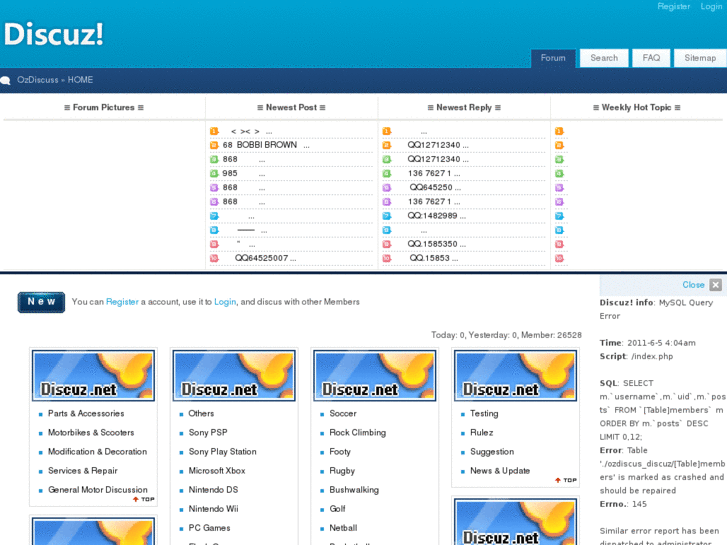This screenshot has width=727, height=545.
Task: Open Soccer forum
Action: tap(343, 413)
